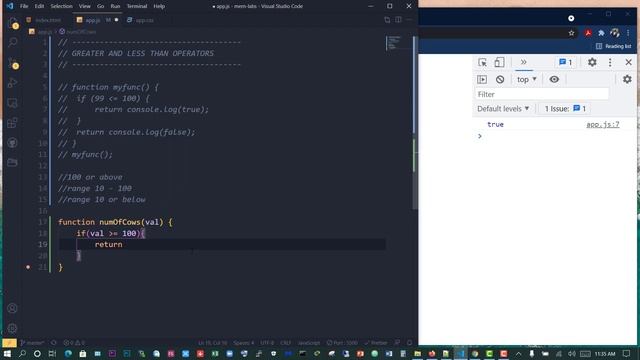The image size is (640, 360).
Task: Create live expression with eye icon
Action: [x=554, y=80]
